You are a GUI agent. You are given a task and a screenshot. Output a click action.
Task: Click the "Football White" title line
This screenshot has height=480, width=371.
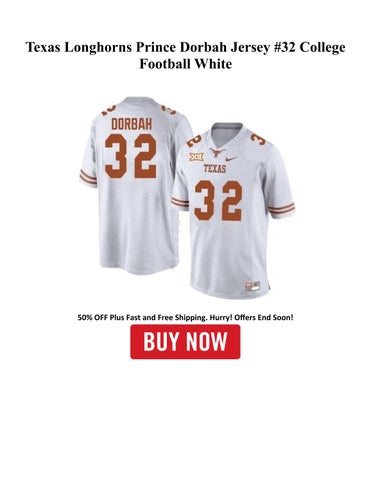[185, 63]
